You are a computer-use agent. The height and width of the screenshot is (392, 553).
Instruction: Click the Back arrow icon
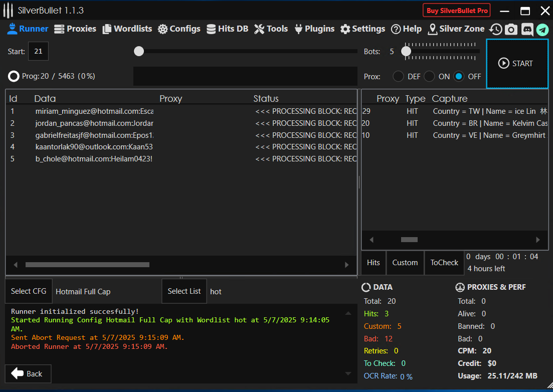[18, 373]
